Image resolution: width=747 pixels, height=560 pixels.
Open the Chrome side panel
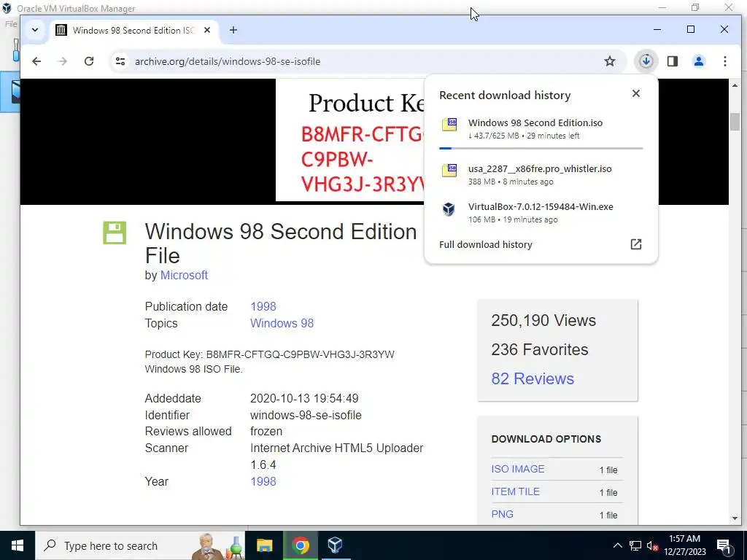click(x=672, y=61)
